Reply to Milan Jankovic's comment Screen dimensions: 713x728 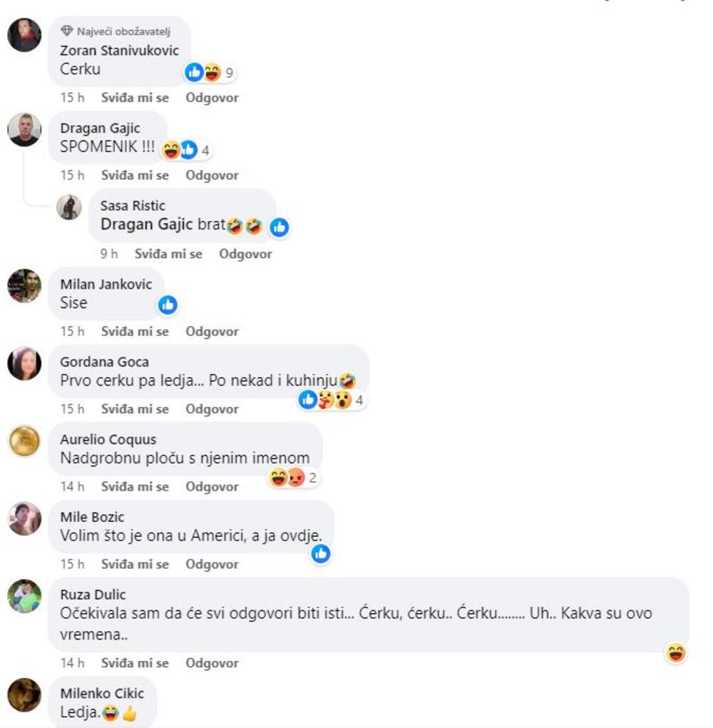[212, 332]
